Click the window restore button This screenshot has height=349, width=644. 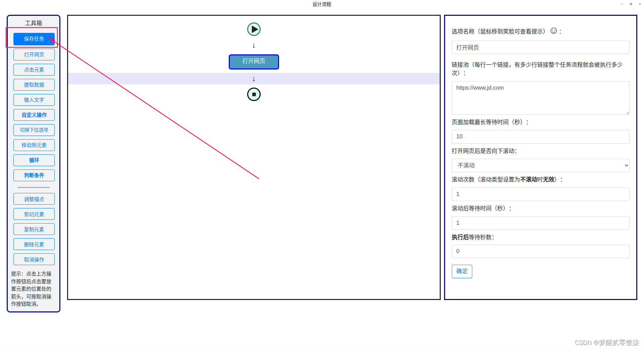point(631,4)
